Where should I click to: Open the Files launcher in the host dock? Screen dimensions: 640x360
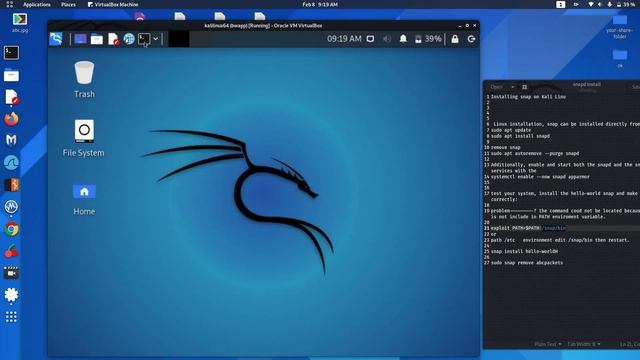pyautogui.click(x=11, y=76)
